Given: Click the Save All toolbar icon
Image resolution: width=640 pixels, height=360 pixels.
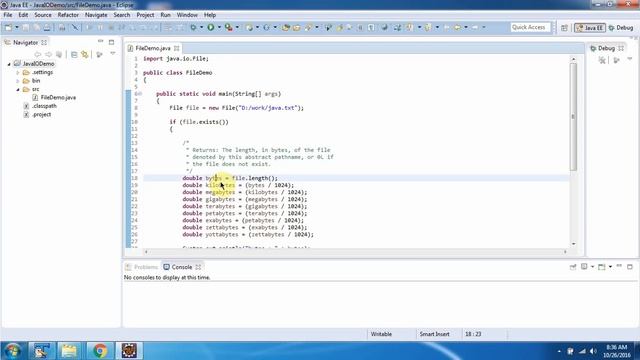Looking at the screenshot, I should [36, 27].
